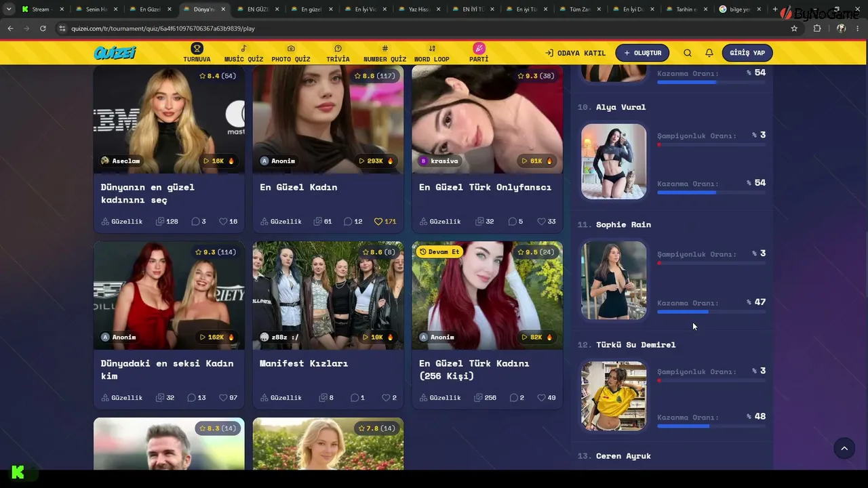The image size is (868, 488).
Task: Open comments on 'En Güzel Türk Onlyfanscı'
Action: pos(516,222)
